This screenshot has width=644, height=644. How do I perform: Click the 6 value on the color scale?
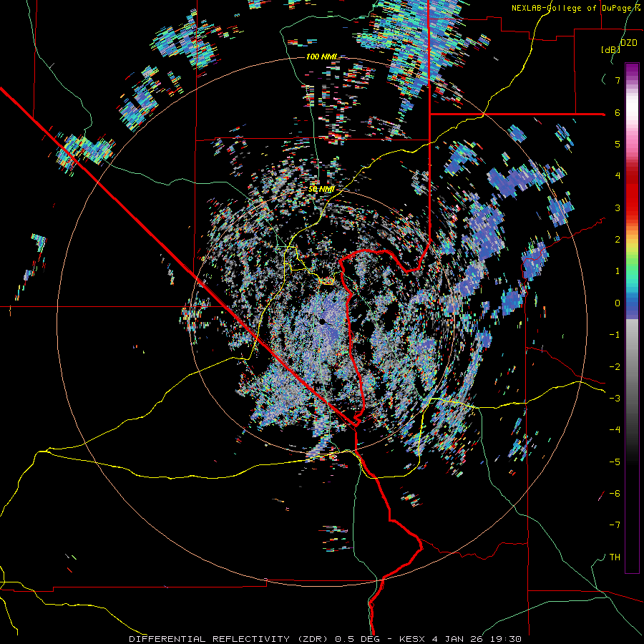tap(618, 112)
